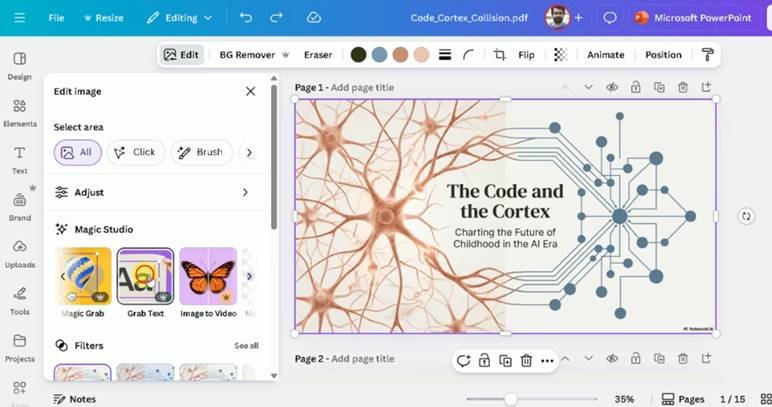Viewport: 772px width, 407px height.
Task: Open the File menu
Action: click(x=56, y=18)
